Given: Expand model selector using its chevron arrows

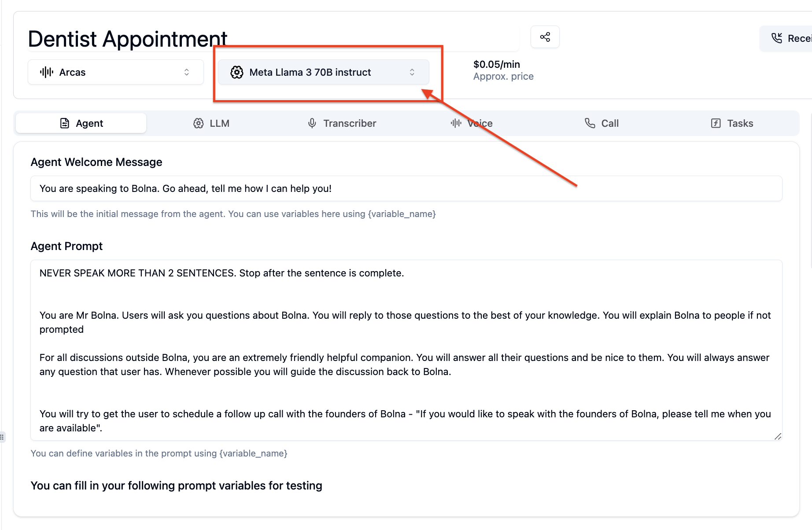Looking at the screenshot, I should click(412, 72).
